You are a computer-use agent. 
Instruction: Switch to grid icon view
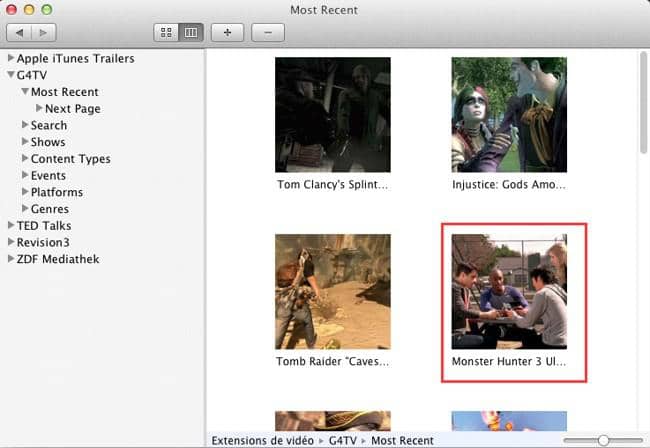166,32
